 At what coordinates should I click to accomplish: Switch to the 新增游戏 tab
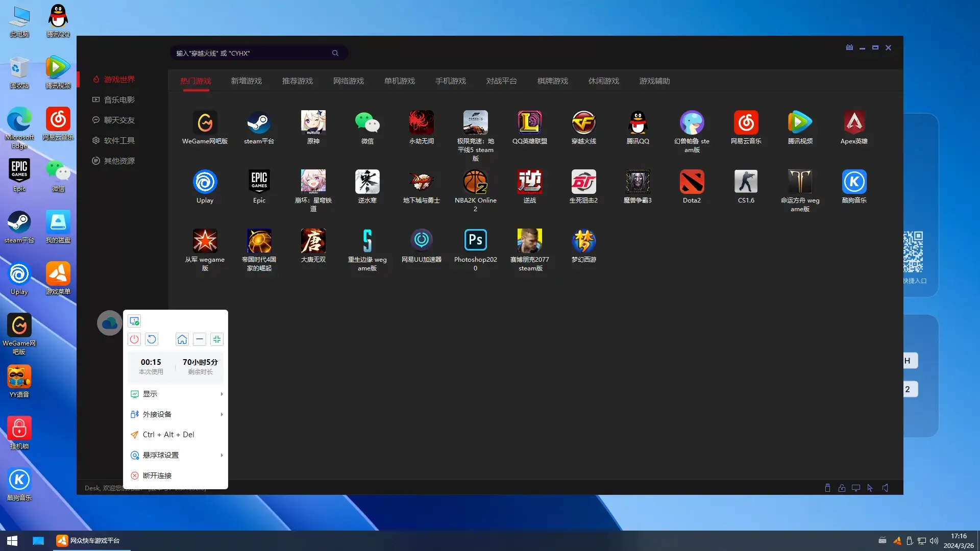coord(247,81)
